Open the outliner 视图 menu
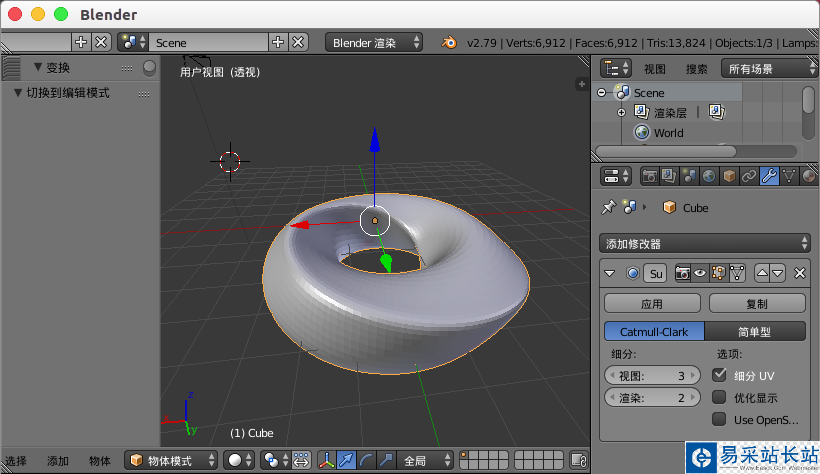820x474 pixels. [x=654, y=69]
